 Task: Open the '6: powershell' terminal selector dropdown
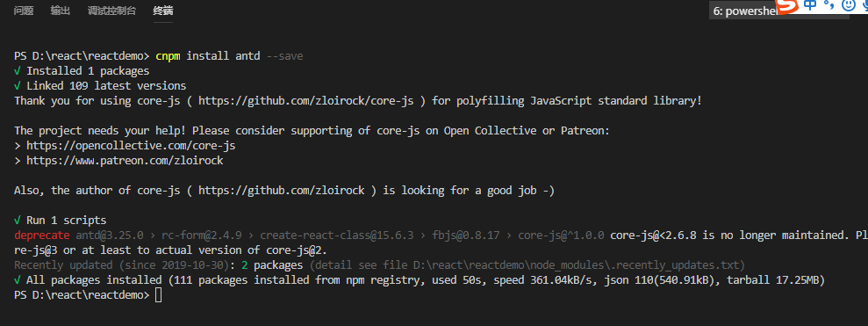coord(778,11)
